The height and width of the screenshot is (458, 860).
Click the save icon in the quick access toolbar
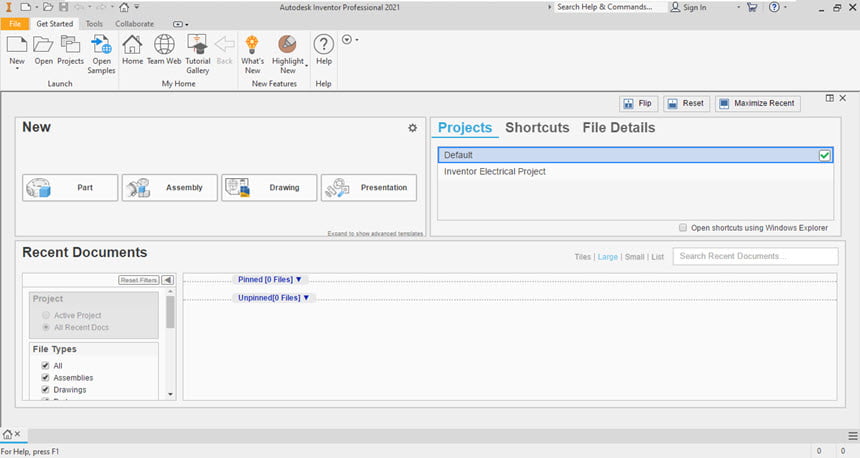coord(64,7)
